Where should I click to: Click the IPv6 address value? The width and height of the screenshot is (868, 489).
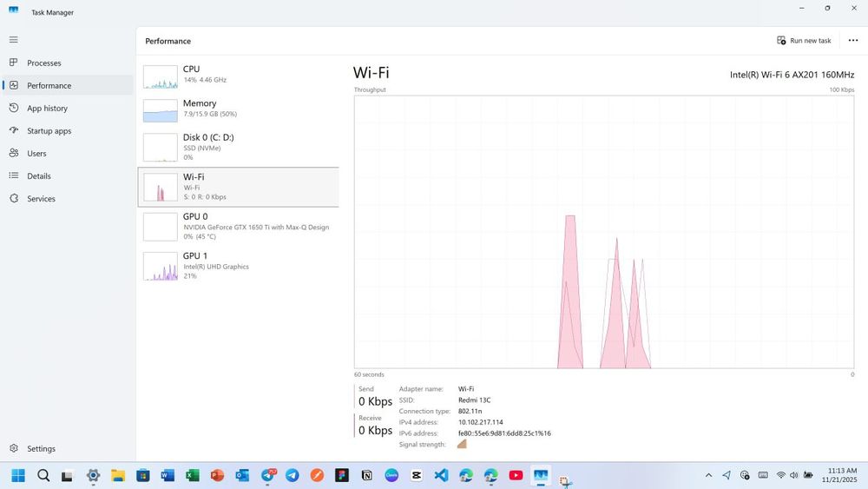(x=504, y=433)
